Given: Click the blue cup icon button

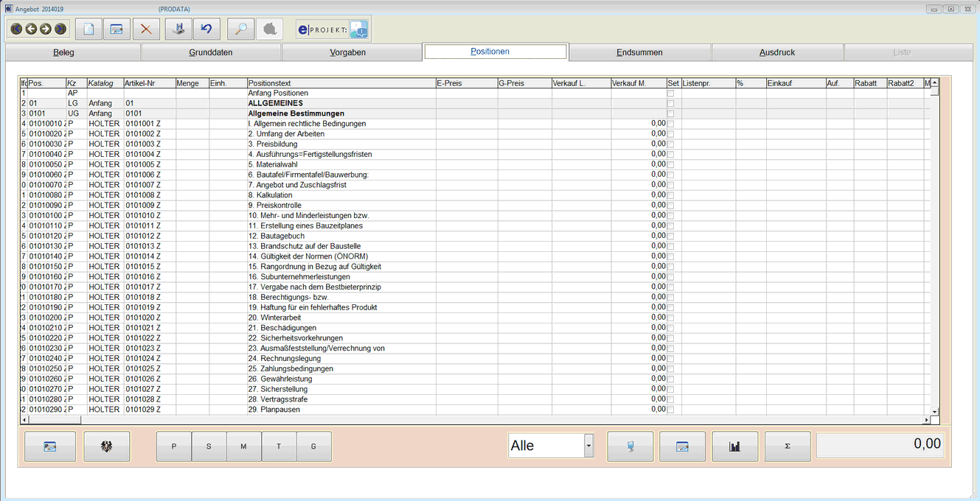Looking at the screenshot, I should click(630, 446).
